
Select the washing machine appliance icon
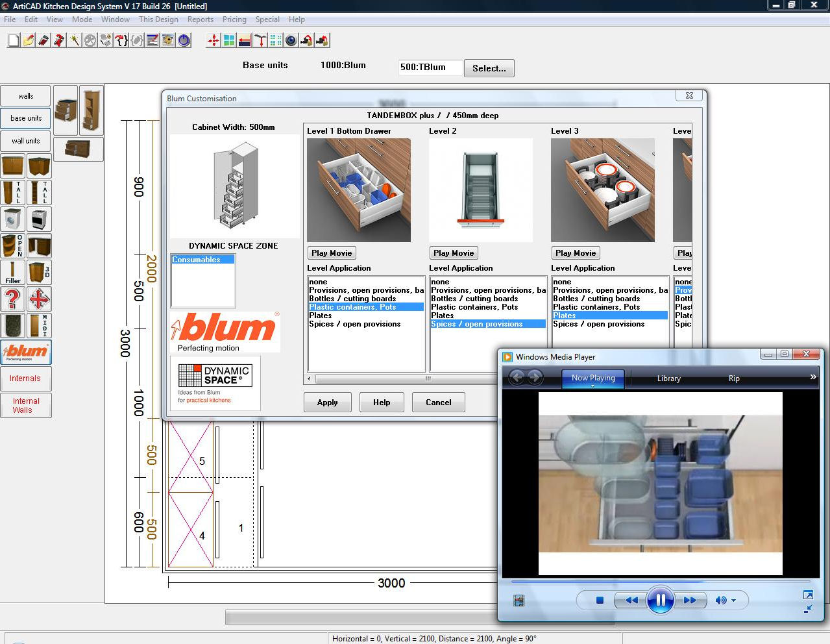click(12, 219)
